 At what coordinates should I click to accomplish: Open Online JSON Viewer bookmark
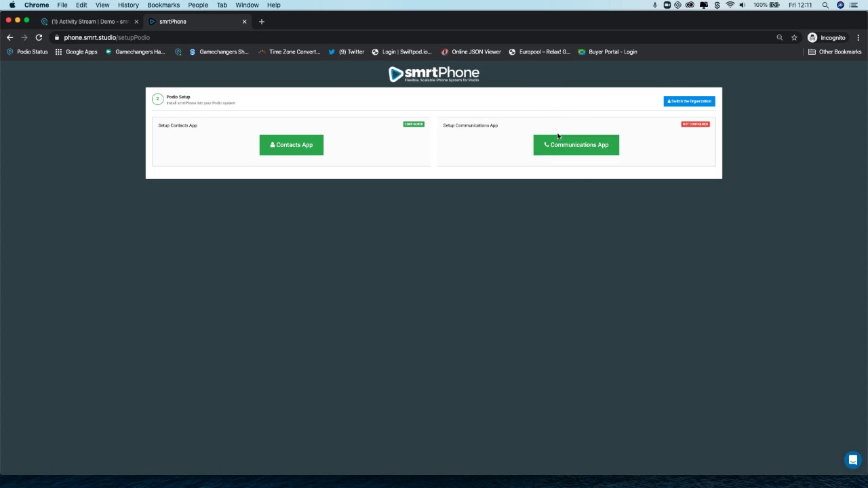click(471, 52)
